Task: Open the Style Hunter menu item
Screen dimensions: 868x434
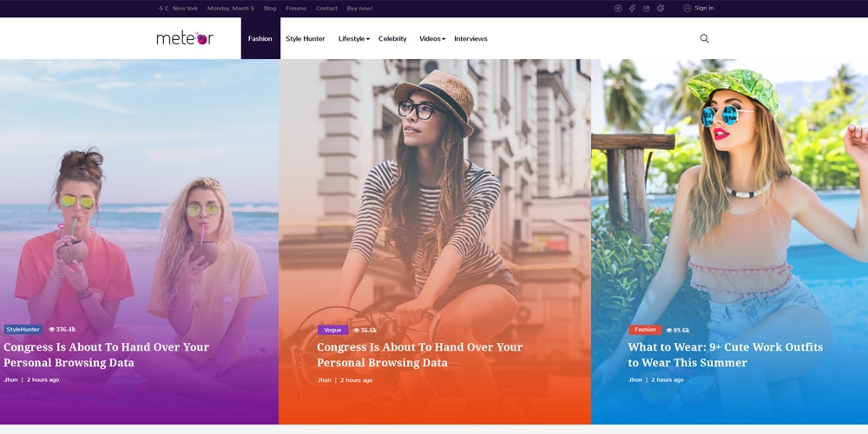Action: 305,39
